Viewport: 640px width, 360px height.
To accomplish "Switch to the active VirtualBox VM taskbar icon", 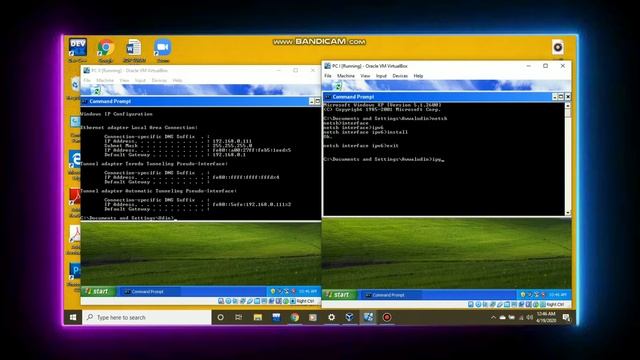I will coord(368,317).
